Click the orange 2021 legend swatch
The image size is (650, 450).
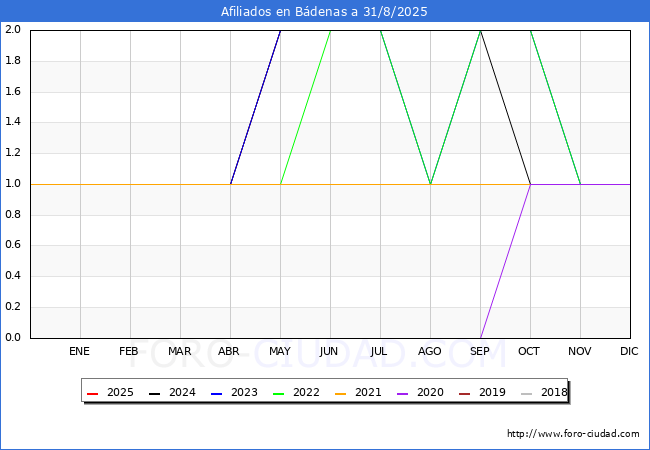click(x=340, y=394)
